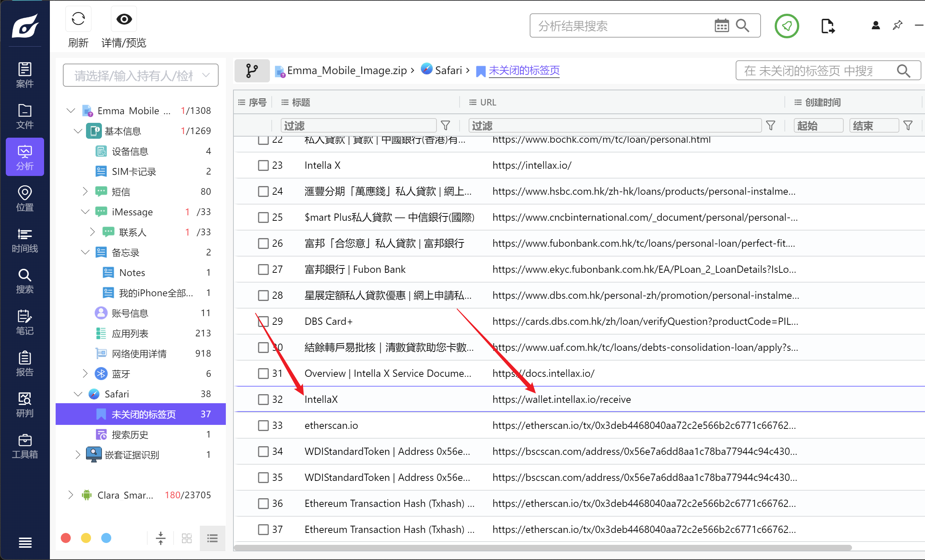Click the export file icon in the top bar
925x560 pixels.
point(827,26)
